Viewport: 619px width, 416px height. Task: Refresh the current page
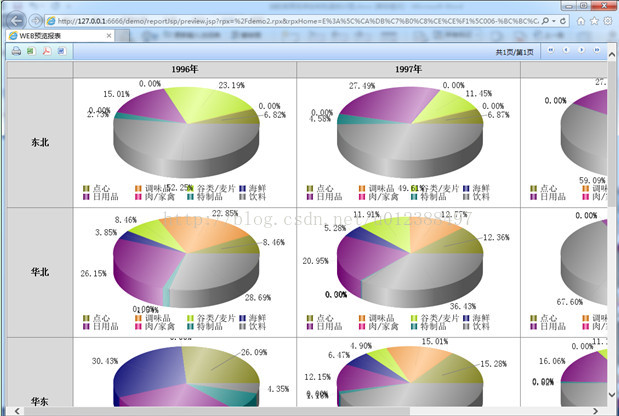563,21
